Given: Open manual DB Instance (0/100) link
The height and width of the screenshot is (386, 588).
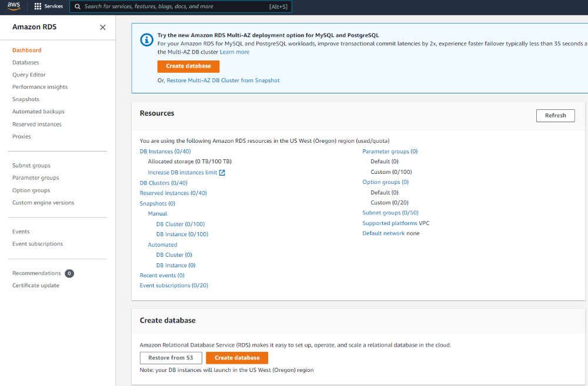Looking at the screenshot, I should (182, 234).
